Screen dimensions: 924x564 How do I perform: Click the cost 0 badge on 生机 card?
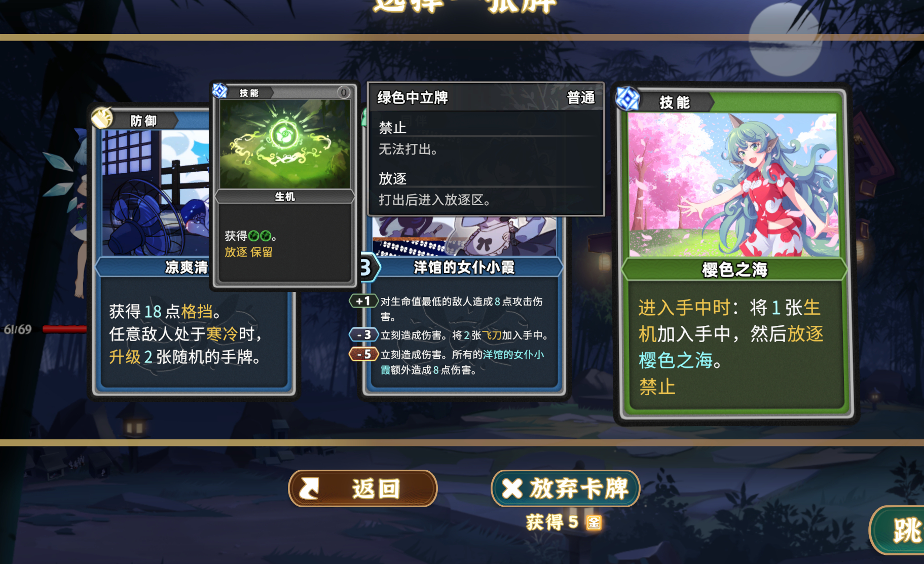point(344,92)
